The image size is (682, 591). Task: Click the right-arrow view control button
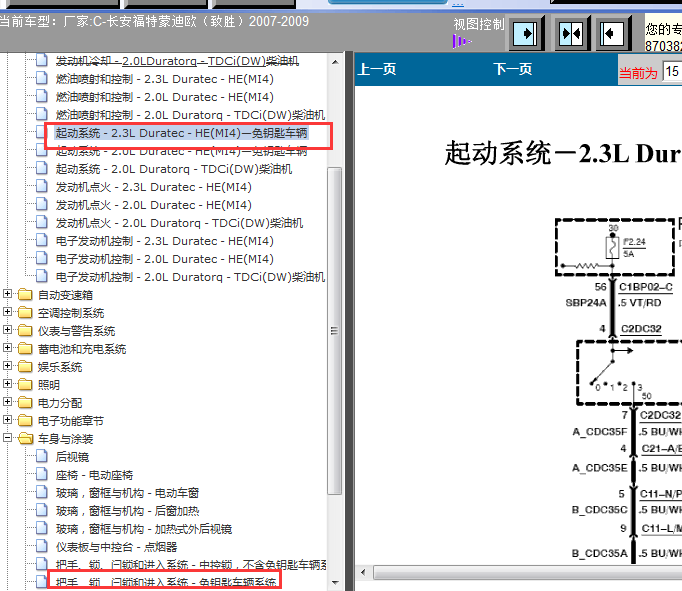[x=526, y=34]
